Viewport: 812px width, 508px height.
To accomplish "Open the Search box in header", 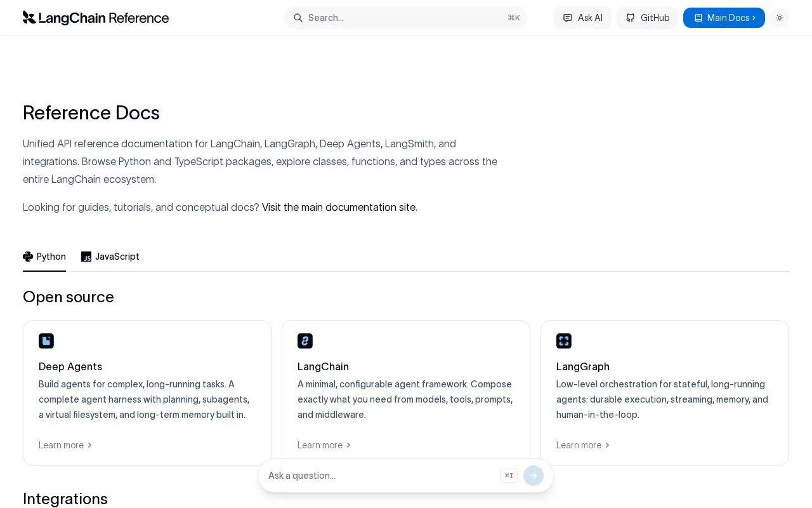I will point(406,18).
